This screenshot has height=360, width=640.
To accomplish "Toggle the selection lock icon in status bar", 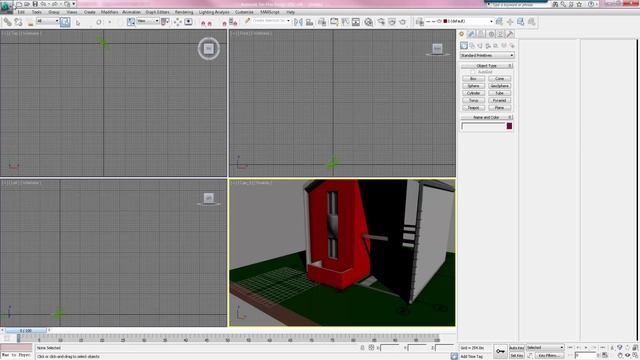I will coord(362,348).
